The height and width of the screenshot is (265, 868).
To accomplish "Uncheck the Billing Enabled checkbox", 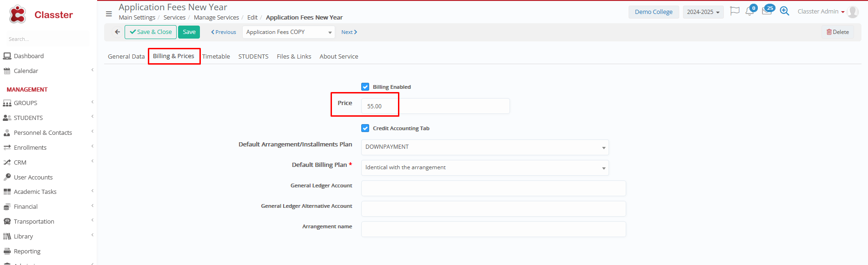I will (x=365, y=87).
